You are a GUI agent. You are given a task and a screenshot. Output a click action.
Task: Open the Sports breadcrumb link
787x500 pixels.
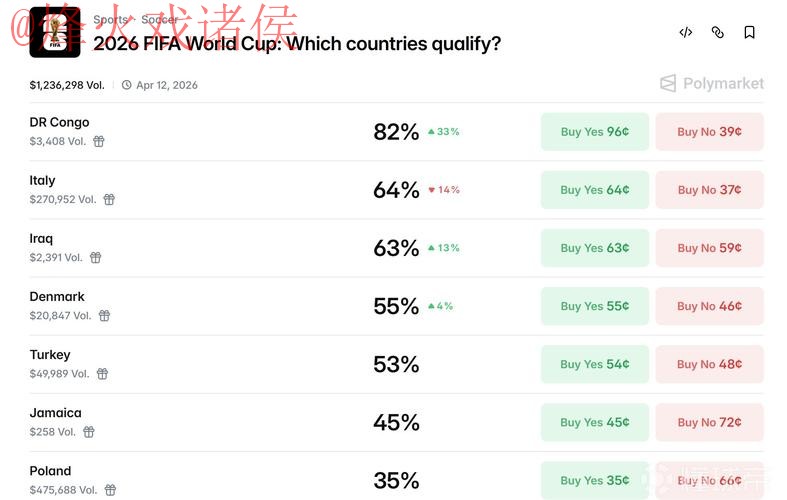click(110, 19)
